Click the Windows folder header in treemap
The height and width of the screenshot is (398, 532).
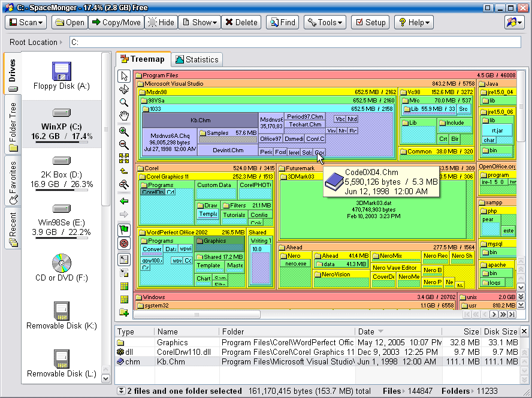[x=295, y=297]
